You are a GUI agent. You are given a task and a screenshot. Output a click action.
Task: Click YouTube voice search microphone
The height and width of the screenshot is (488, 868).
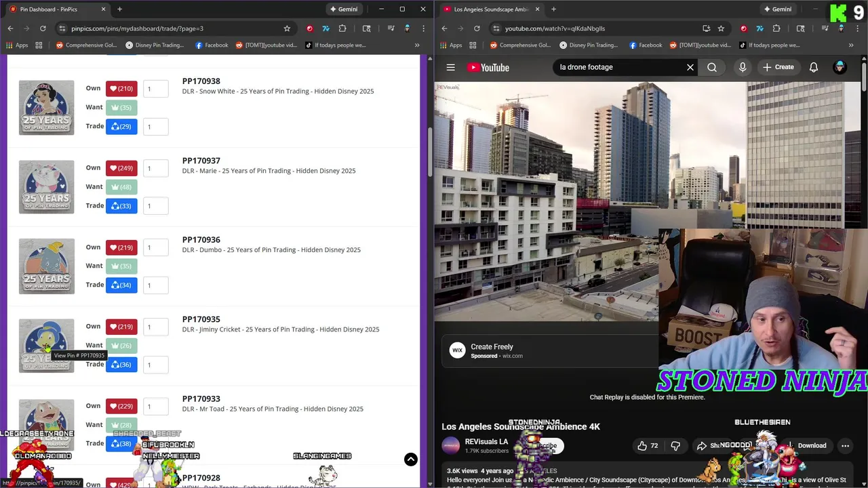(743, 67)
